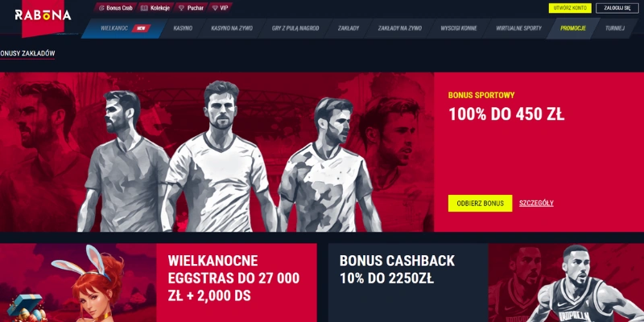Select the Promocje tab

click(x=573, y=28)
